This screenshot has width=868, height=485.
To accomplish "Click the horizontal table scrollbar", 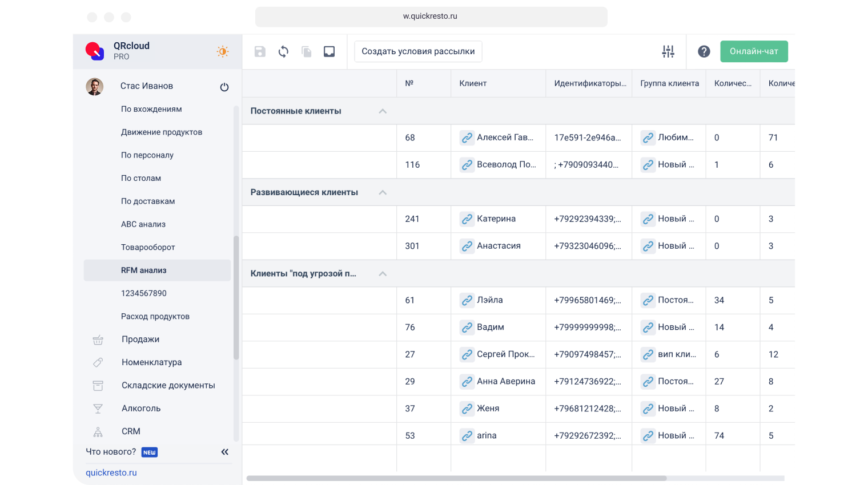I will click(x=457, y=478).
